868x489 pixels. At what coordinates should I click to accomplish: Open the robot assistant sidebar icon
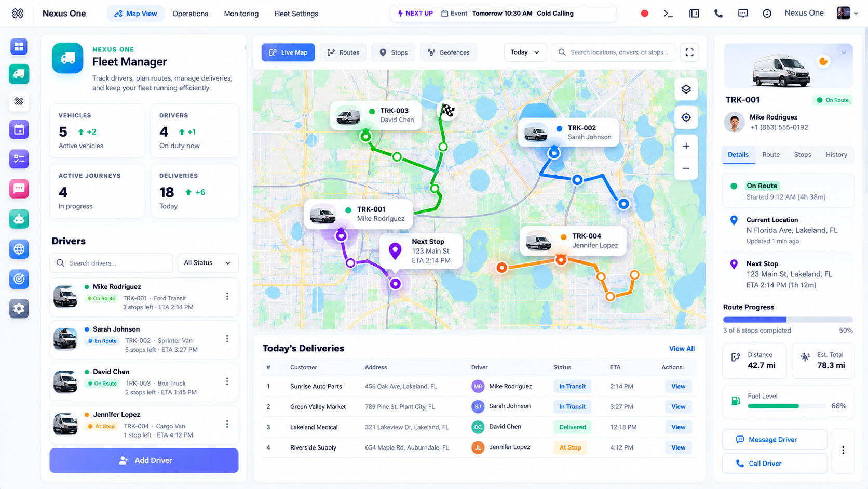[x=19, y=219]
